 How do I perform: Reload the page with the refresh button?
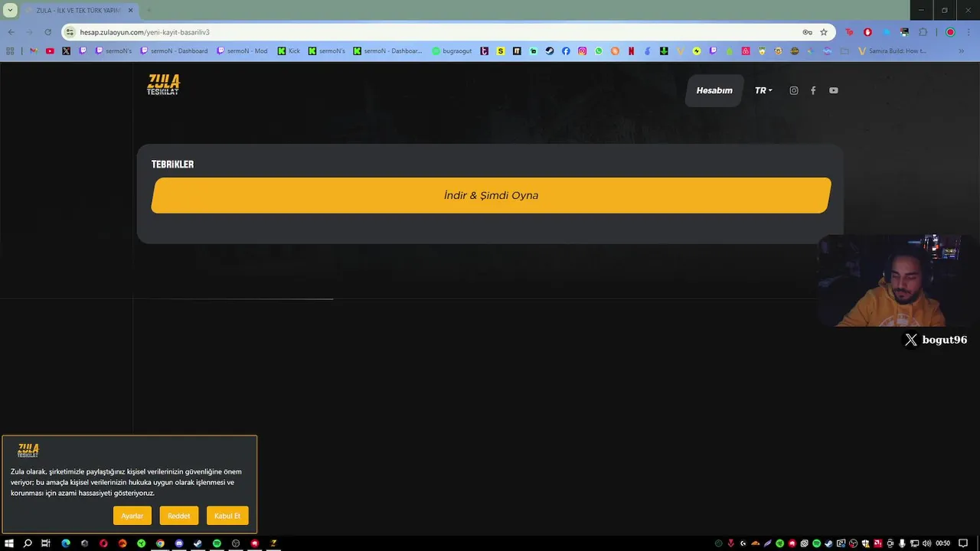[x=47, y=32]
